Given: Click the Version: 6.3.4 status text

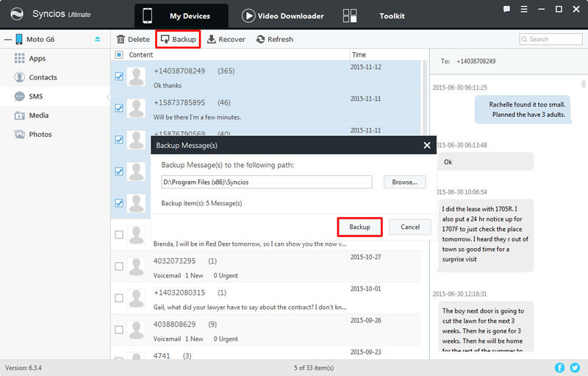Looking at the screenshot, I should [24, 368].
